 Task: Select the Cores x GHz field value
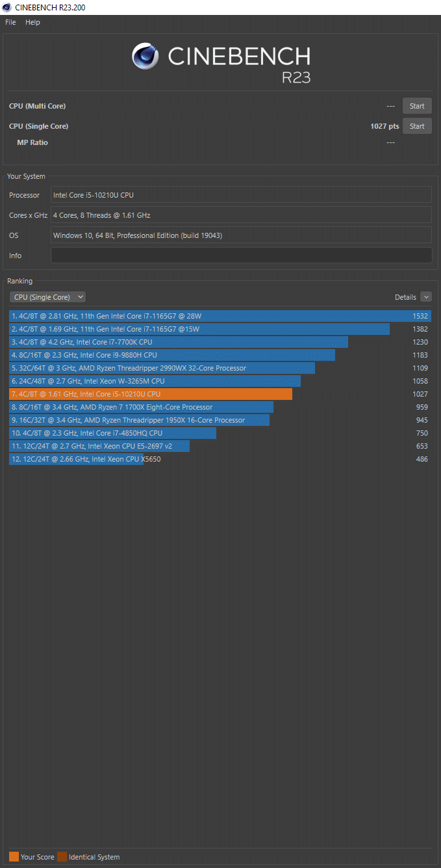point(241,215)
